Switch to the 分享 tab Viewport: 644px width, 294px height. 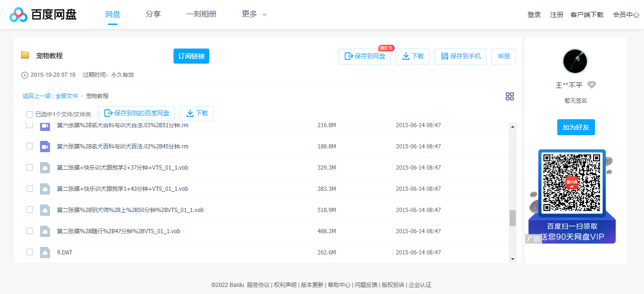153,14
